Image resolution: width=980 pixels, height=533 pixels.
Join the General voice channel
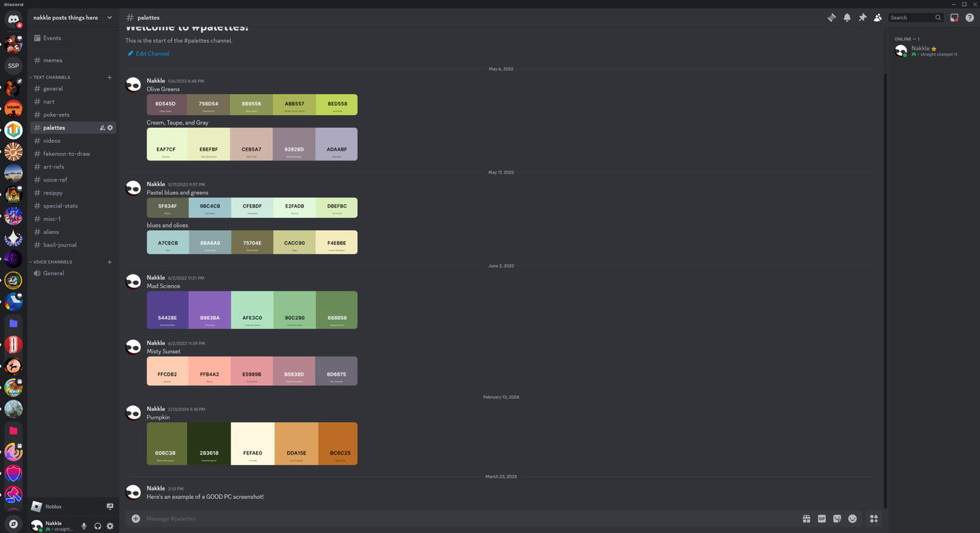click(x=53, y=274)
